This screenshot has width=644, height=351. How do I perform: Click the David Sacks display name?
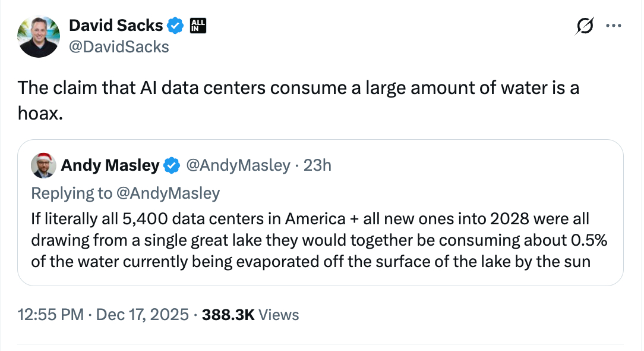116,26
